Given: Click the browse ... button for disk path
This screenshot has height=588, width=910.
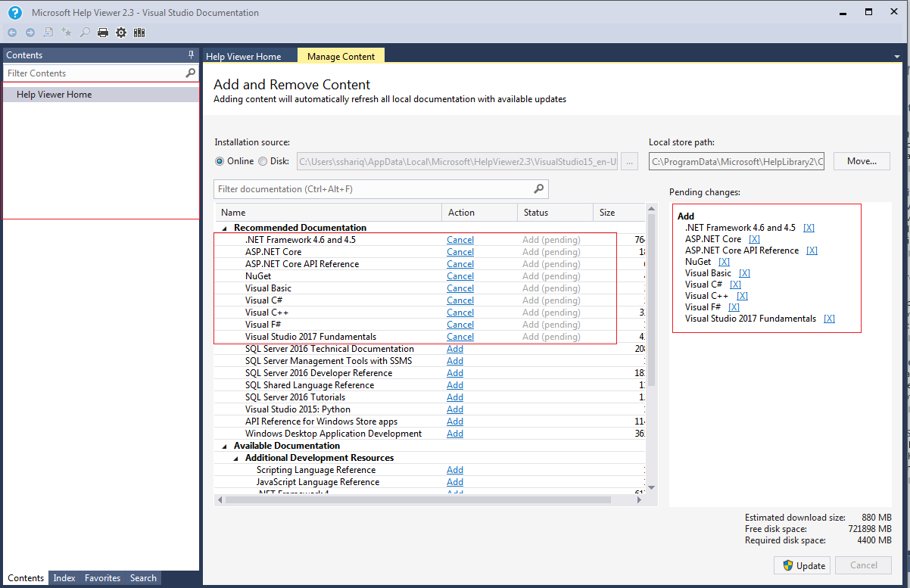Looking at the screenshot, I should click(629, 161).
